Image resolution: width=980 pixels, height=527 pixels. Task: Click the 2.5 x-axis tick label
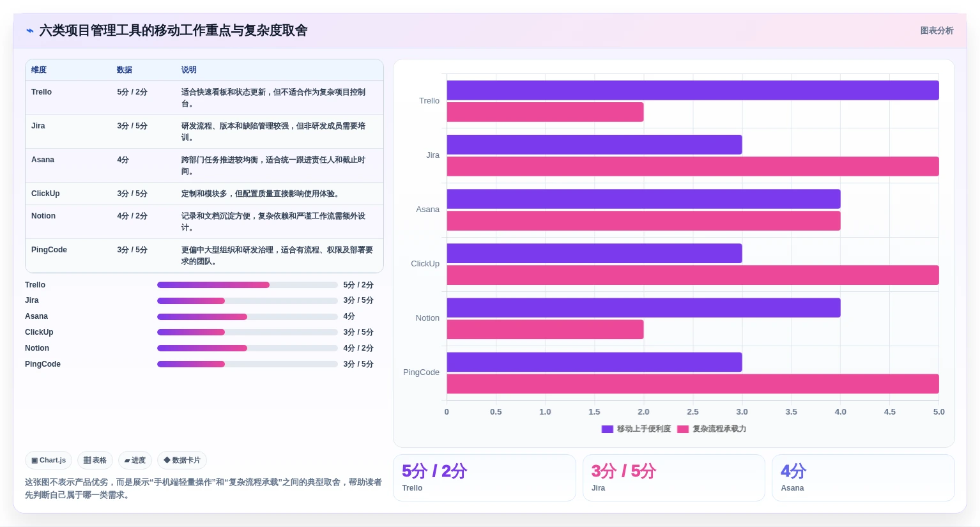[x=693, y=412]
